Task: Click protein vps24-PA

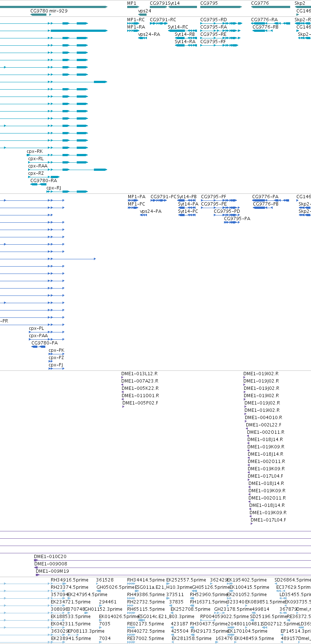Action: click(x=151, y=211)
